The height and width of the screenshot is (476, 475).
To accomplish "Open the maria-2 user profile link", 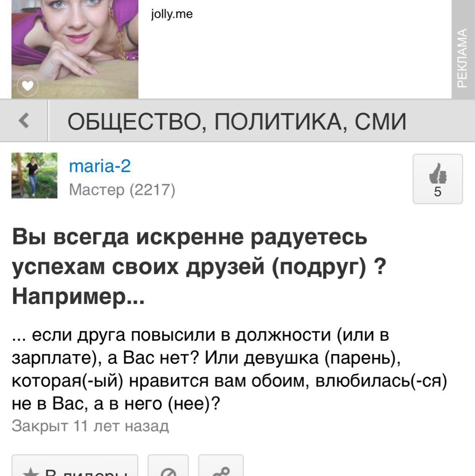I will tap(100, 166).
